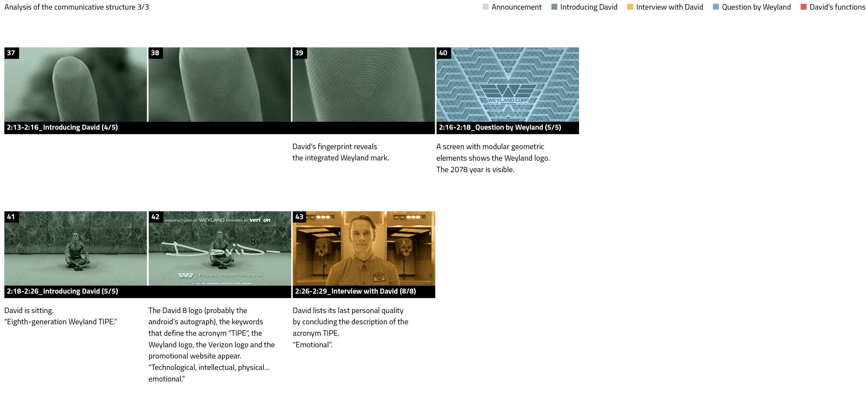Click the frame number badge 43
Image resolution: width=868 pixels, height=408 pixels.
[x=299, y=217]
